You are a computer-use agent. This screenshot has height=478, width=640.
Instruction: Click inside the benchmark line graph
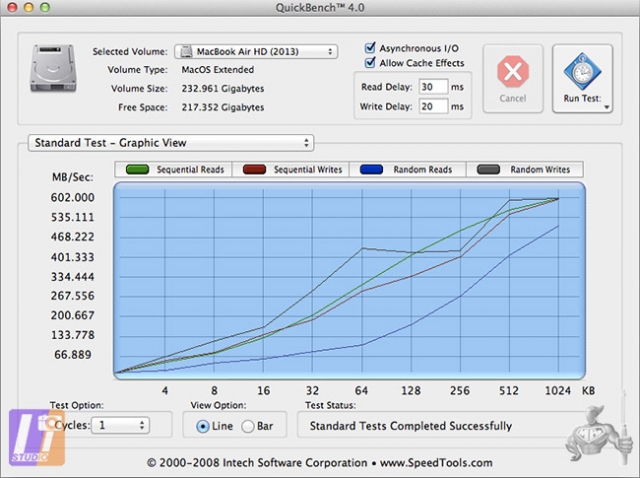(x=349, y=281)
